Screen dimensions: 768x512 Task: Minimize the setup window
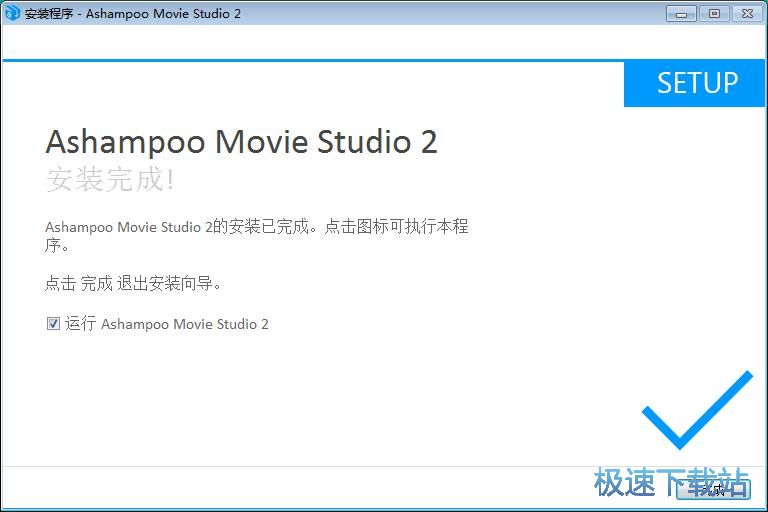coord(681,14)
